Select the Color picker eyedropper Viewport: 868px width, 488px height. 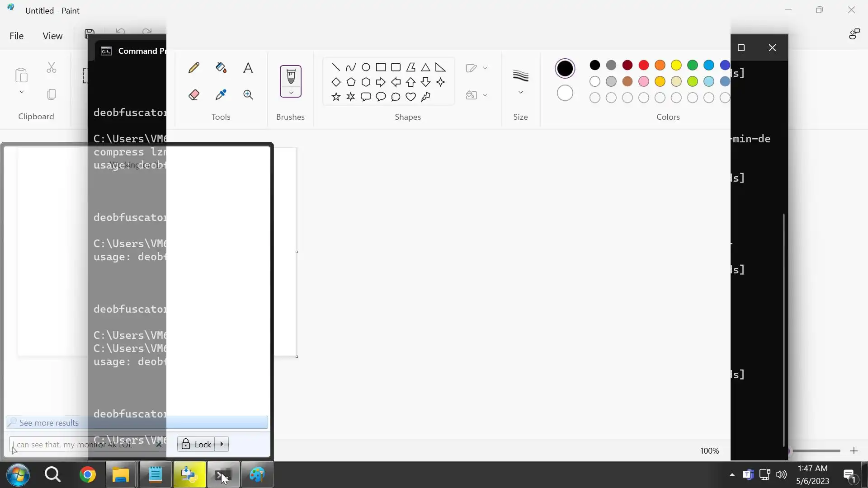pos(221,95)
